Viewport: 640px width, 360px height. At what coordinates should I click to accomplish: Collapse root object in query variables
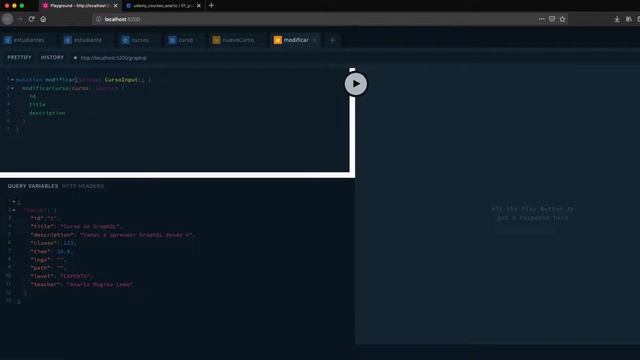14,202
